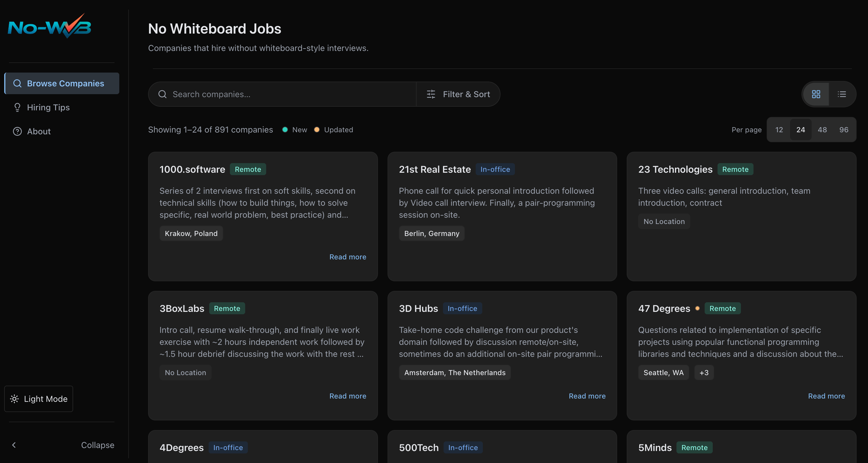Click the Remote badge on 47 Degrees
868x463 pixels.
[x=722, y=308]
